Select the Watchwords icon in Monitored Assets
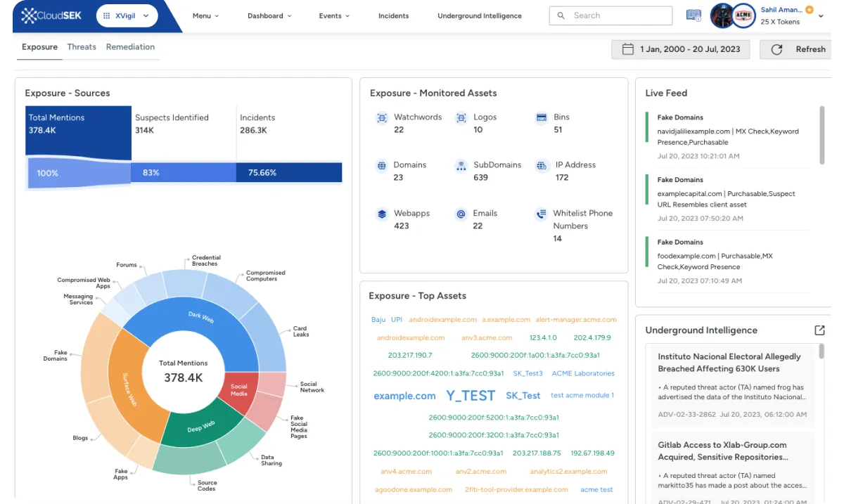Viewport: 844px width, 504px height. 381,119
